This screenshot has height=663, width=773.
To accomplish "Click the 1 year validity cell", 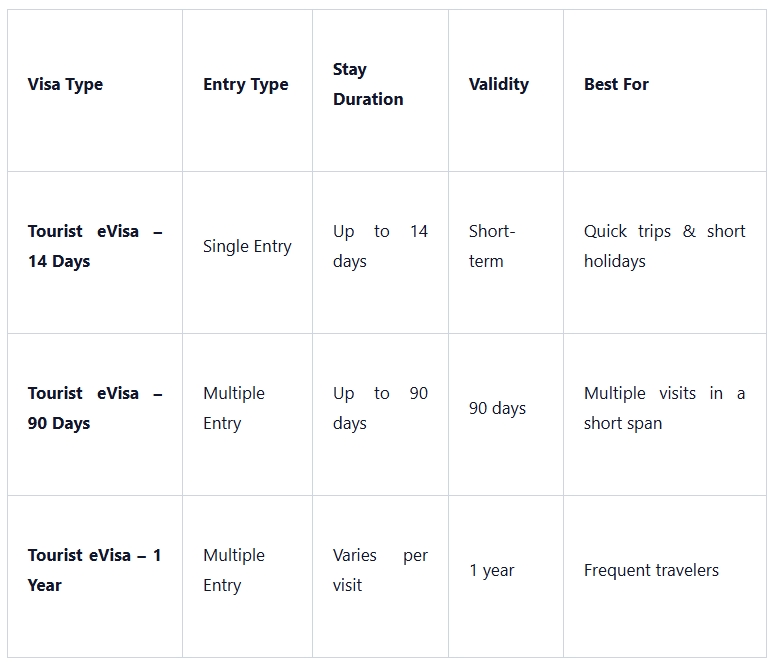I will (491, 570).
